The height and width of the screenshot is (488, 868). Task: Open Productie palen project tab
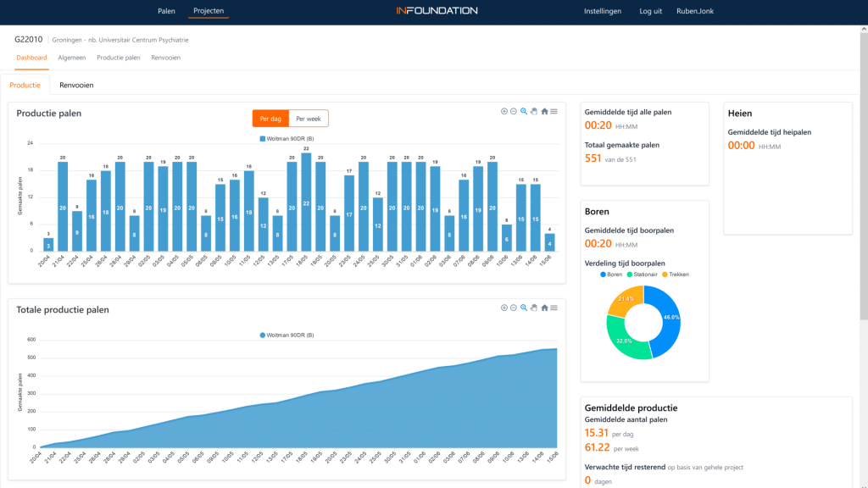coord(118,58)
